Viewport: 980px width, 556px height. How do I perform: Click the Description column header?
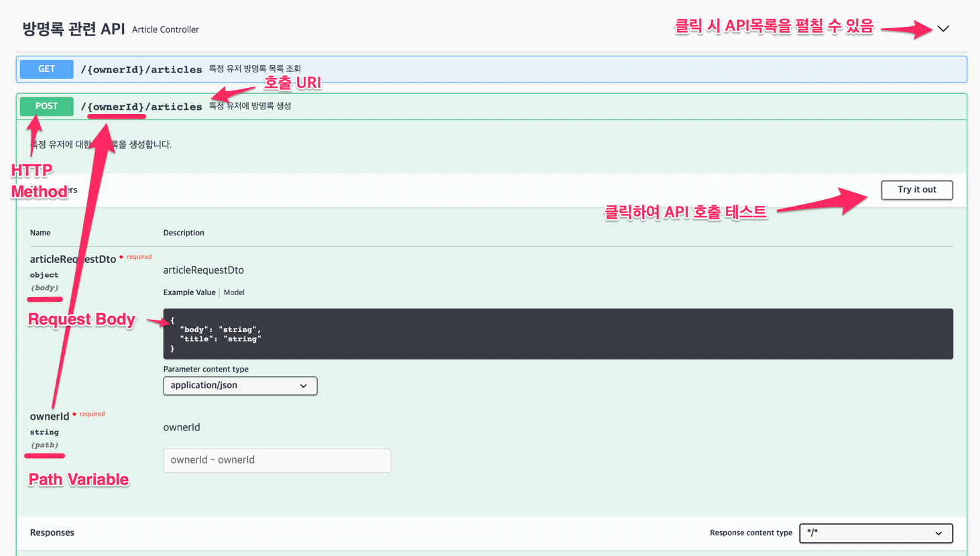[184, 233]
